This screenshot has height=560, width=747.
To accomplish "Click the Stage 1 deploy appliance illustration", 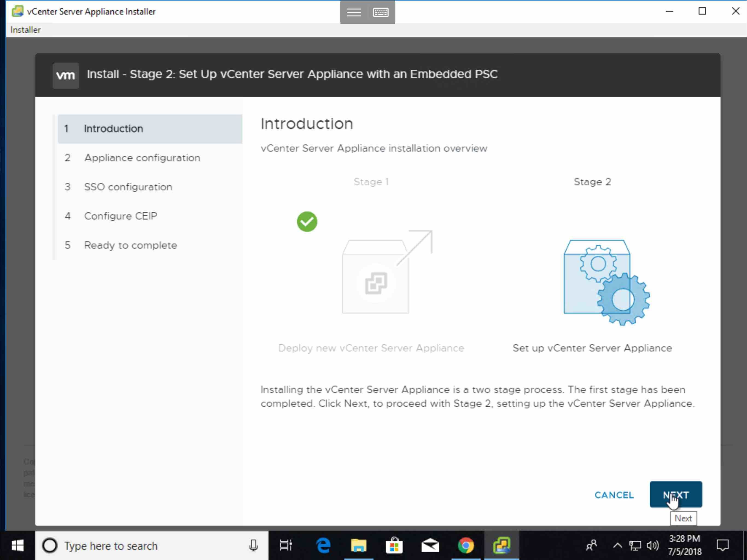I will (x=387, y=272).
